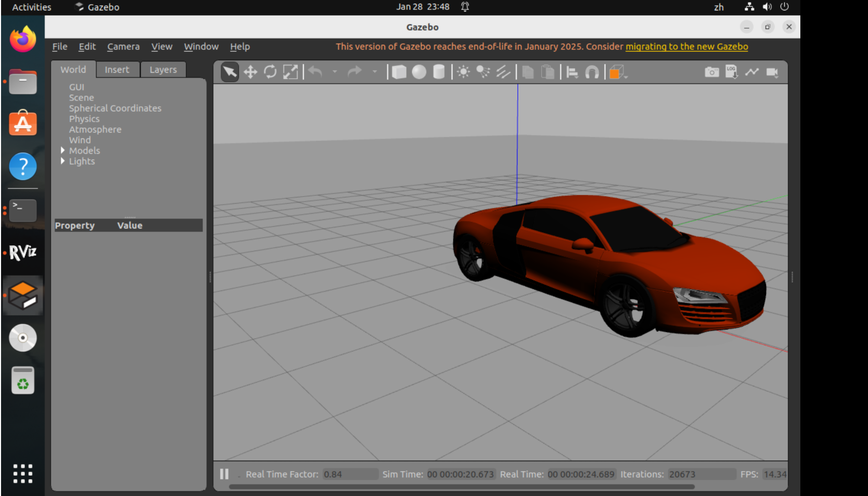The height and width of the screenshot is (496, 868).
Task: Pause the simulation
Action: pos(224,474)
